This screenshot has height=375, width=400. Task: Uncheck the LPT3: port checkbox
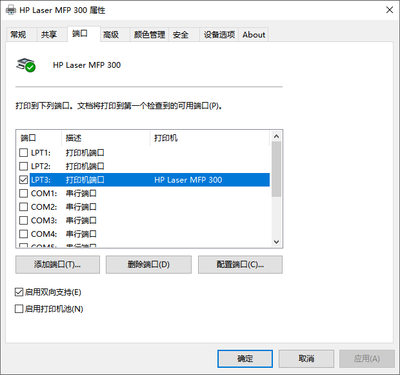[x=23, y=180]
